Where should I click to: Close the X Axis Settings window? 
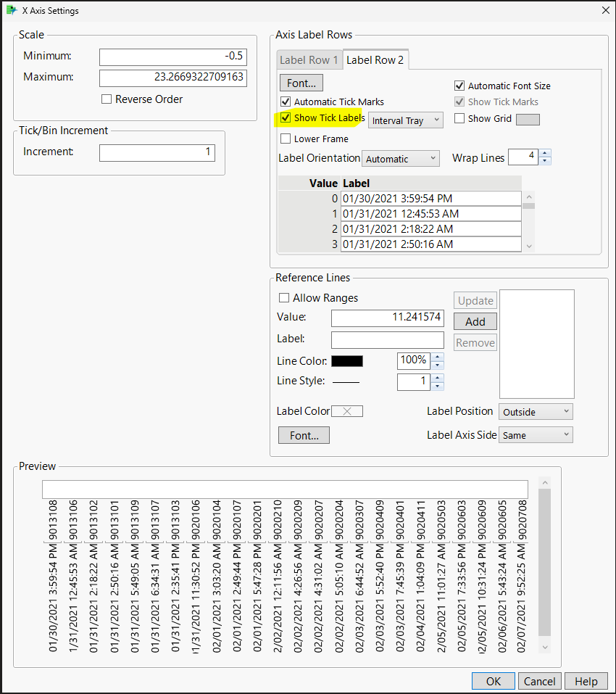(x=605, y=10)
